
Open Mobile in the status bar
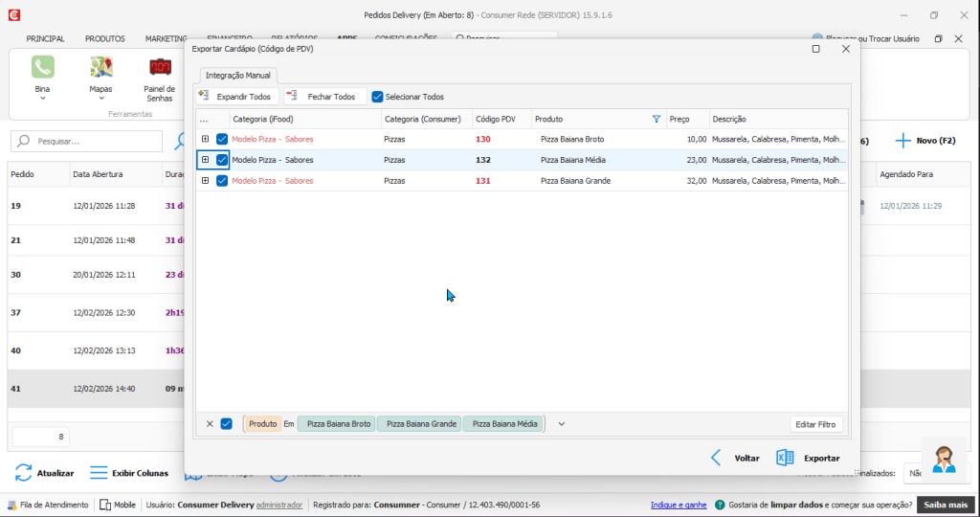click(118, 505)
